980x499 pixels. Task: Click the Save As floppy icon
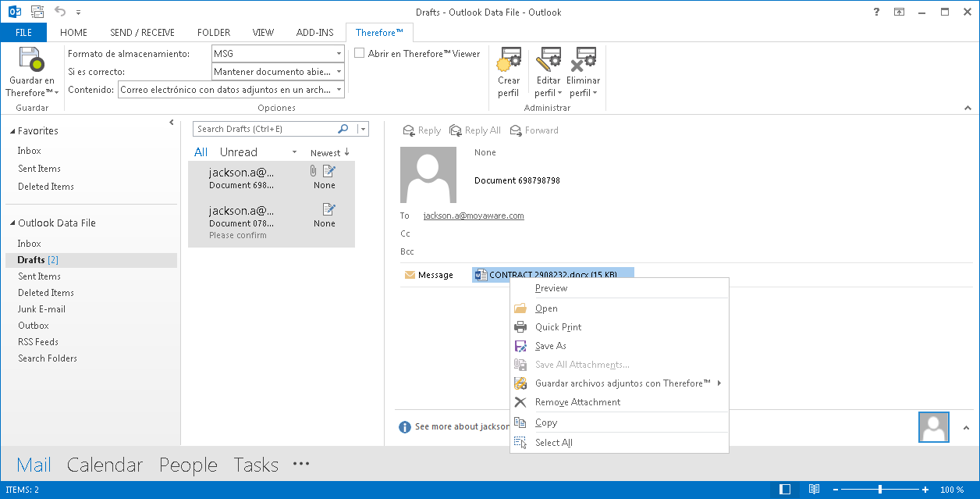pos(520,346)
